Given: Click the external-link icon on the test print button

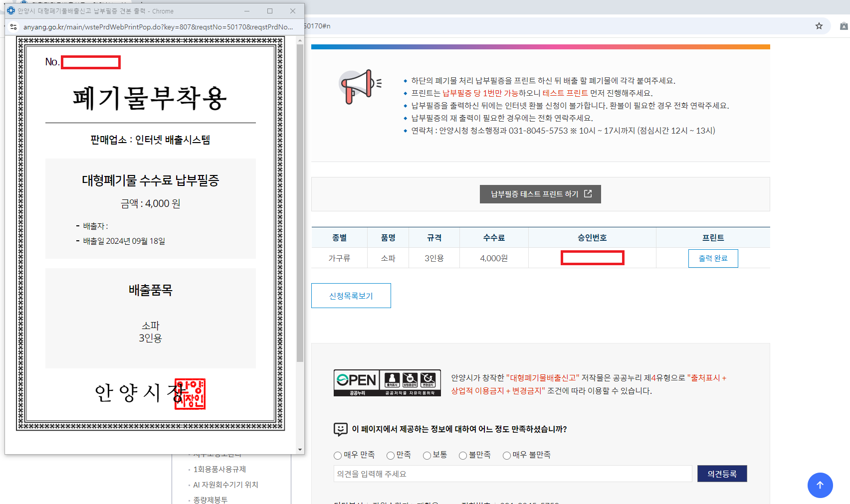Looking at the screenshot, I should pos(589,194).
